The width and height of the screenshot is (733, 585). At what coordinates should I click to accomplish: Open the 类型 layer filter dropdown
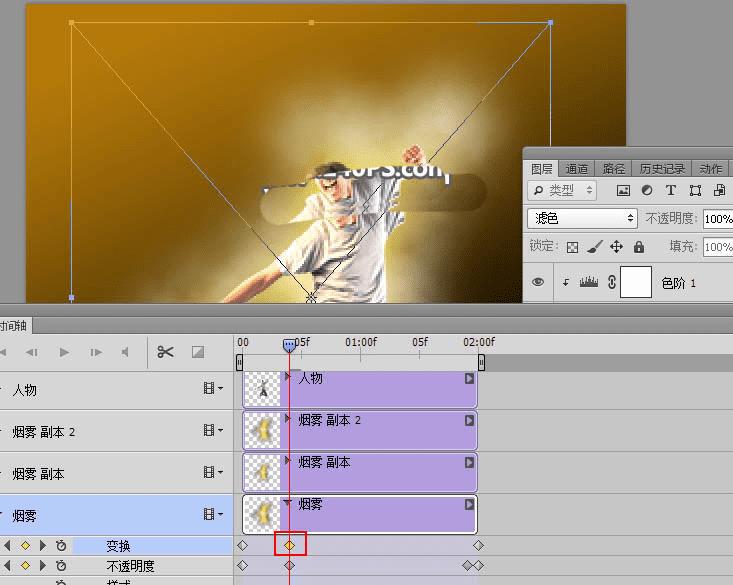pyautogui.click(x=562, y=190)
